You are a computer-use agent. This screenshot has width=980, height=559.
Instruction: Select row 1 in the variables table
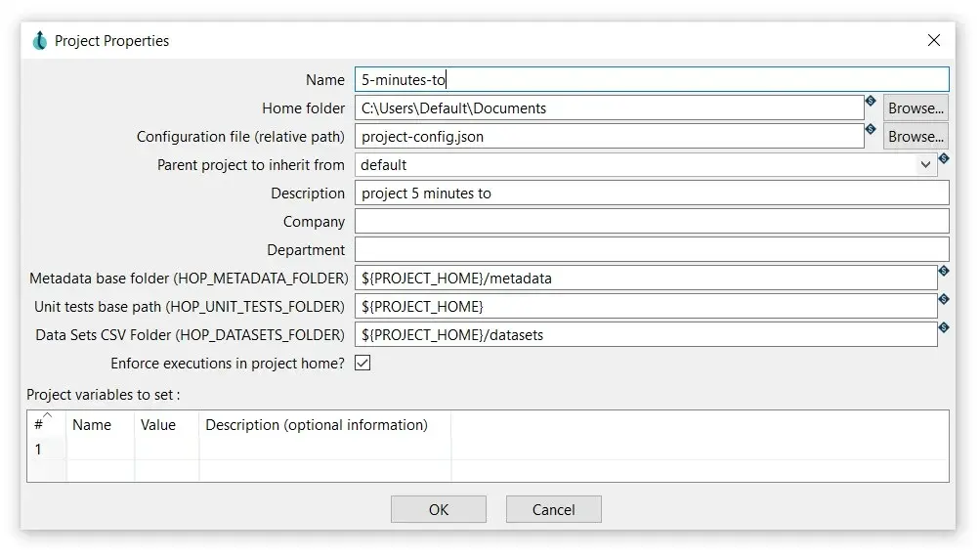tap(46, 449)
